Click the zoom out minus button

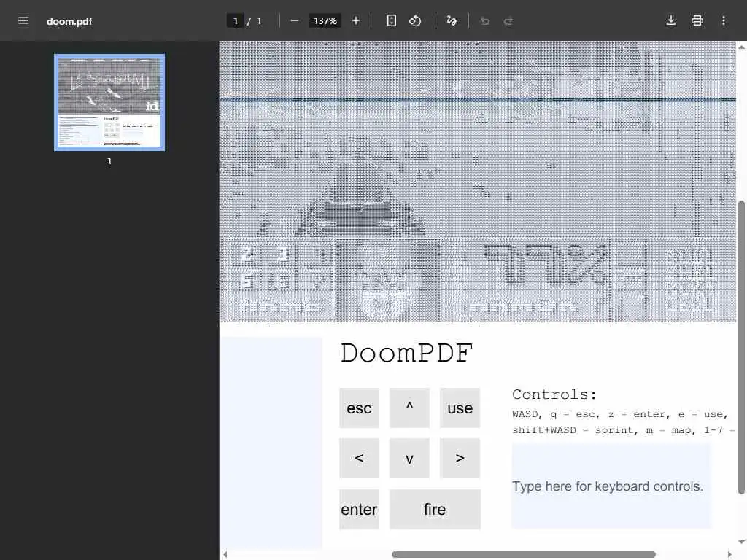click(x=295, y=20)
